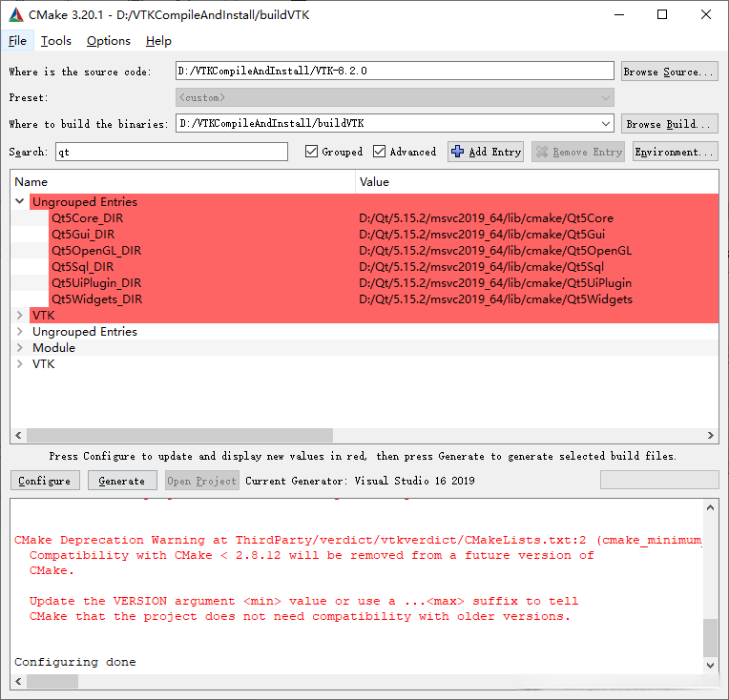Open the File menu
This screenshot has height=700, width=729.
tap(17, 41)
